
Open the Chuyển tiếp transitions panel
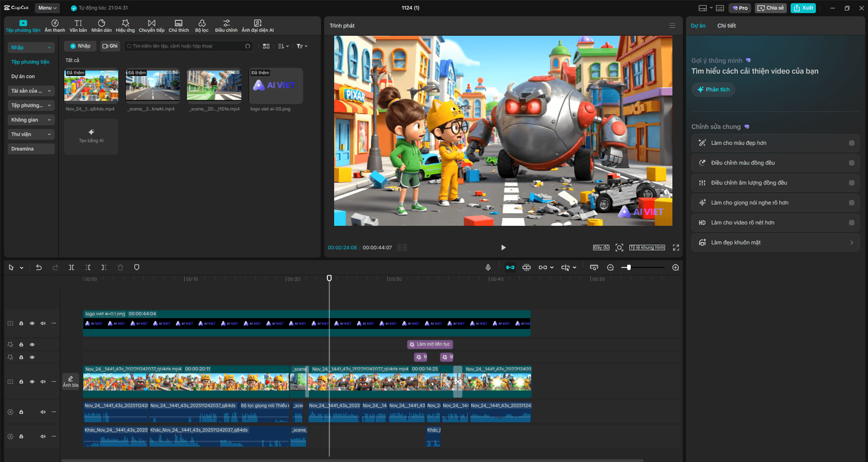click(152, 26)
